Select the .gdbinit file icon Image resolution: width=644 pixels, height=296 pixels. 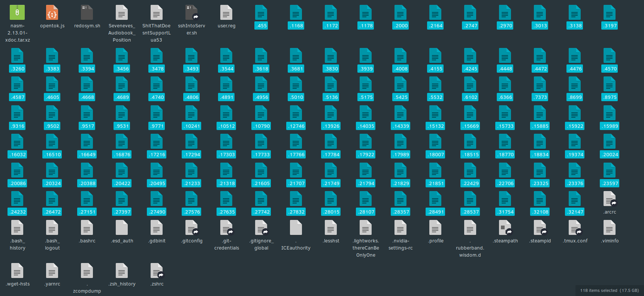click(x=157, y=227)
